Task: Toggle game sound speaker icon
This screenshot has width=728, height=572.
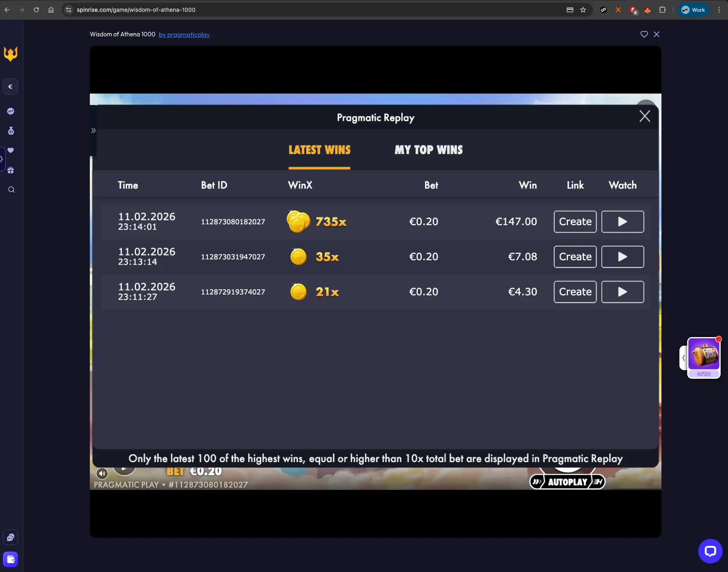Action: point(102,474)
